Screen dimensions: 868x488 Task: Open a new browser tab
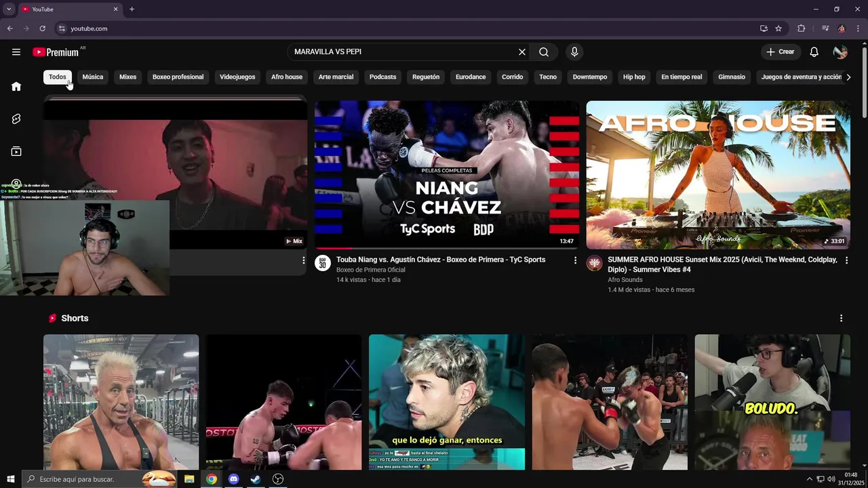click(x=132, y=9)
